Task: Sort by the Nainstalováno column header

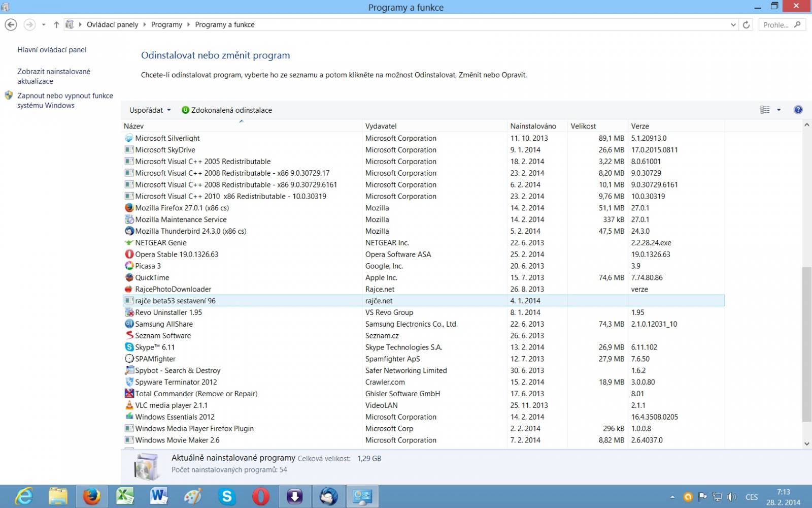Action: pyautogui.click(x=537, y=126)
